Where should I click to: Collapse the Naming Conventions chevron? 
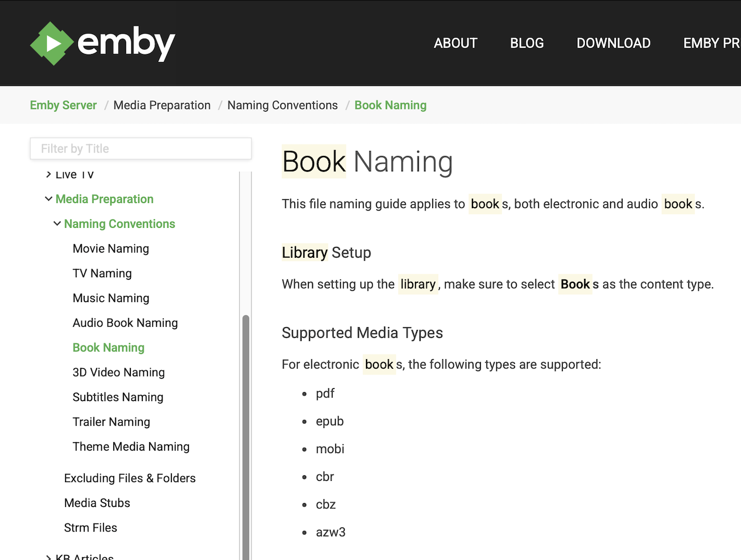(x=57, y=224)
